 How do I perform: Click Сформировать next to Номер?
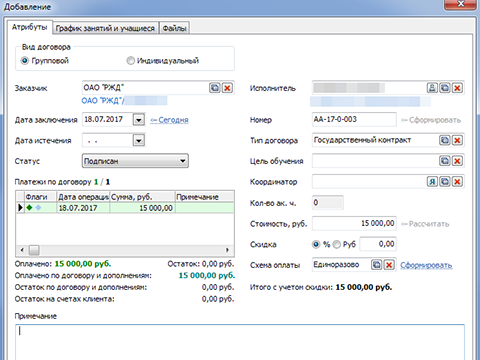click(431, 120)
